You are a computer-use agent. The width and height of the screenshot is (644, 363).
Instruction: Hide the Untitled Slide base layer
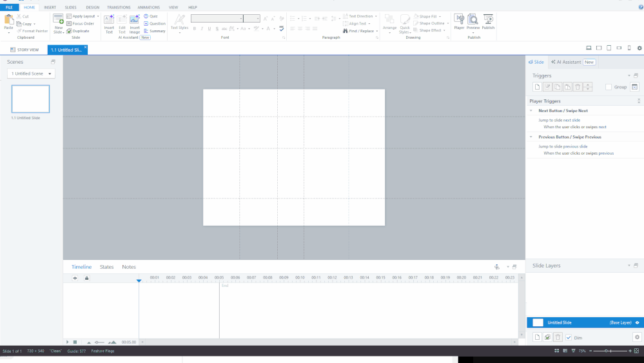[x=637, y=322]
